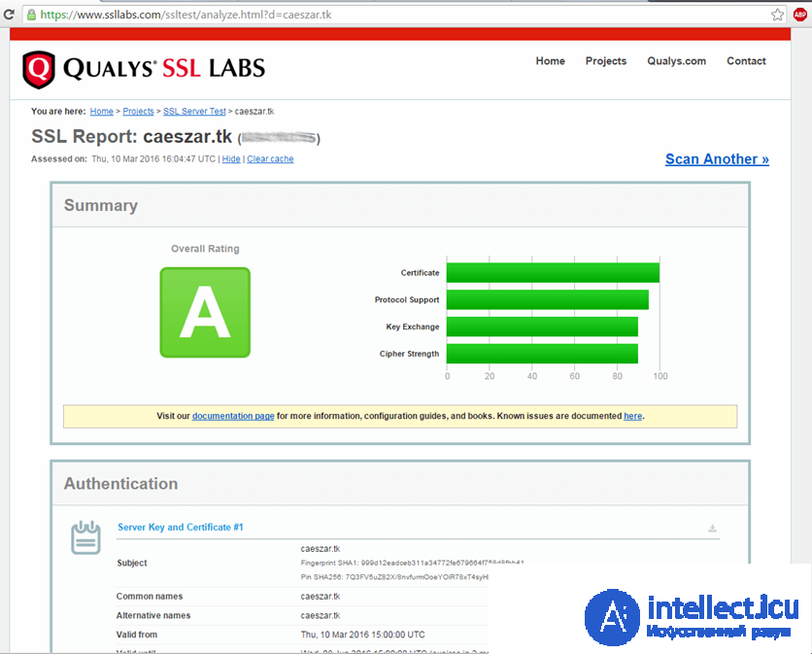Click the Fingerprint SHA1 text line

412,563
